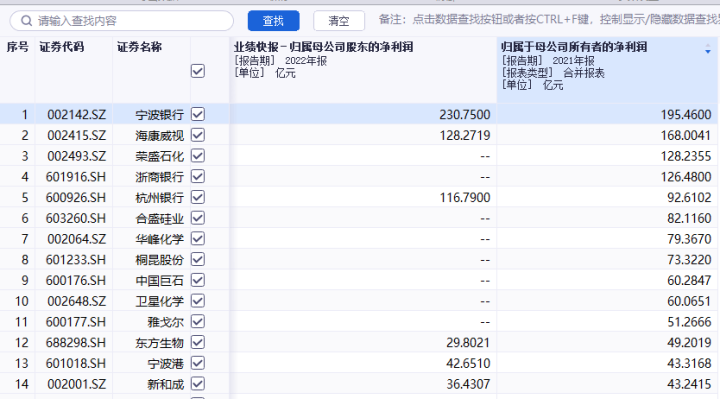Click the 证券代码 column header
This screenshot has width=720, height=399.
(62, 47)
